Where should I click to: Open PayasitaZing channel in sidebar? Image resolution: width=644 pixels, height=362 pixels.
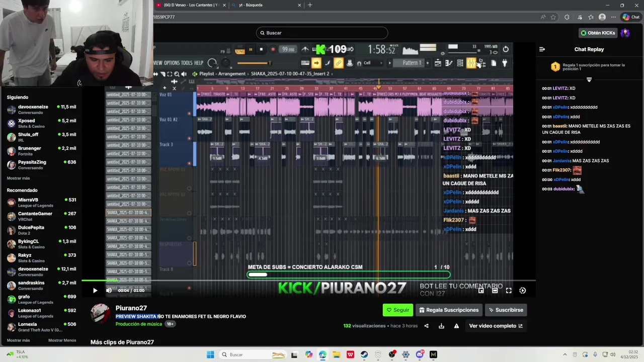click(x=41, y=165)
